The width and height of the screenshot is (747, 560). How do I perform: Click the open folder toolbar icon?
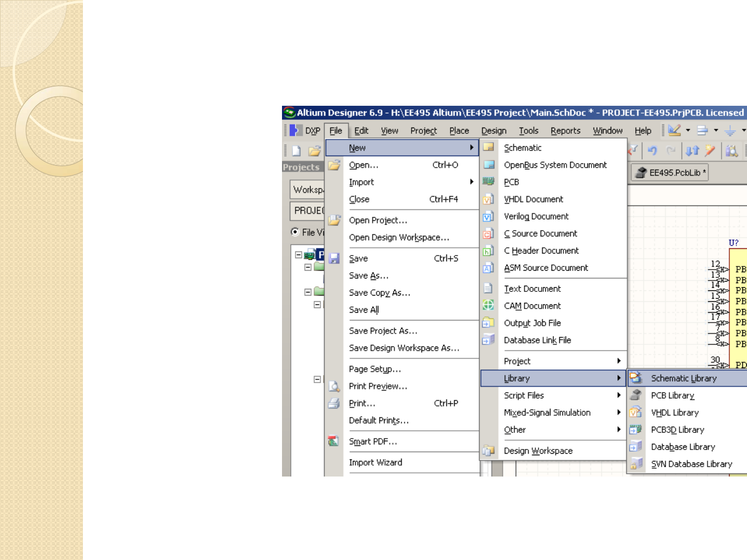click(314, 151)
